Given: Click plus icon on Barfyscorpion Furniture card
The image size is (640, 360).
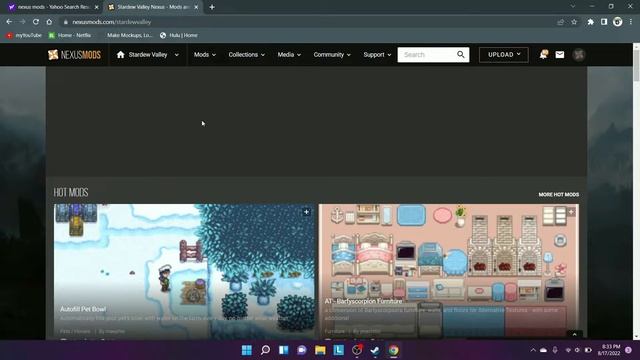Looking at the screenshot, I should tap(571, 212).
